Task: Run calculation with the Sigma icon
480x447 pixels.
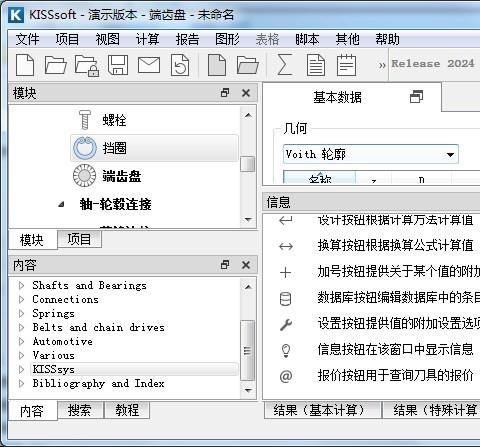Action: (x=285, y=65)
